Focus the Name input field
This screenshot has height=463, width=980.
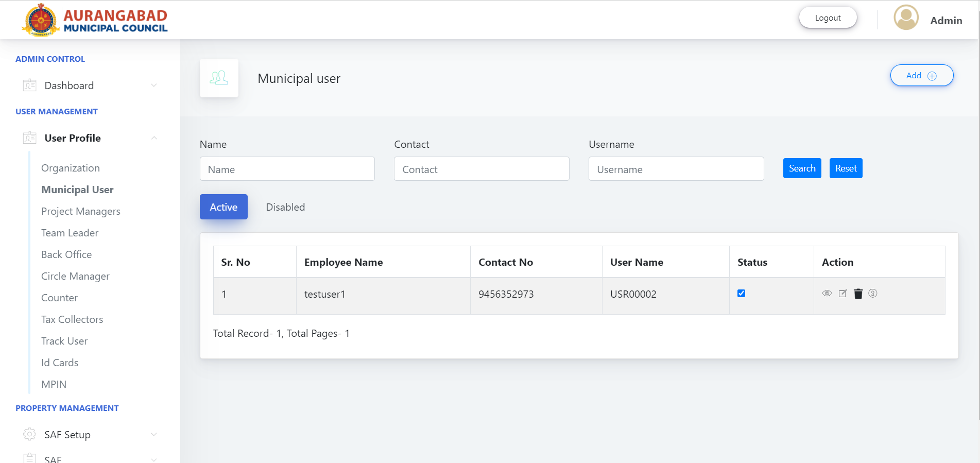287,169
